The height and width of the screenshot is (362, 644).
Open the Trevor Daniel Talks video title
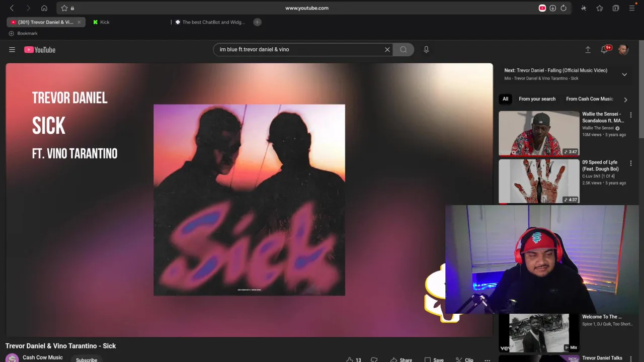click(x=602, y=358)
